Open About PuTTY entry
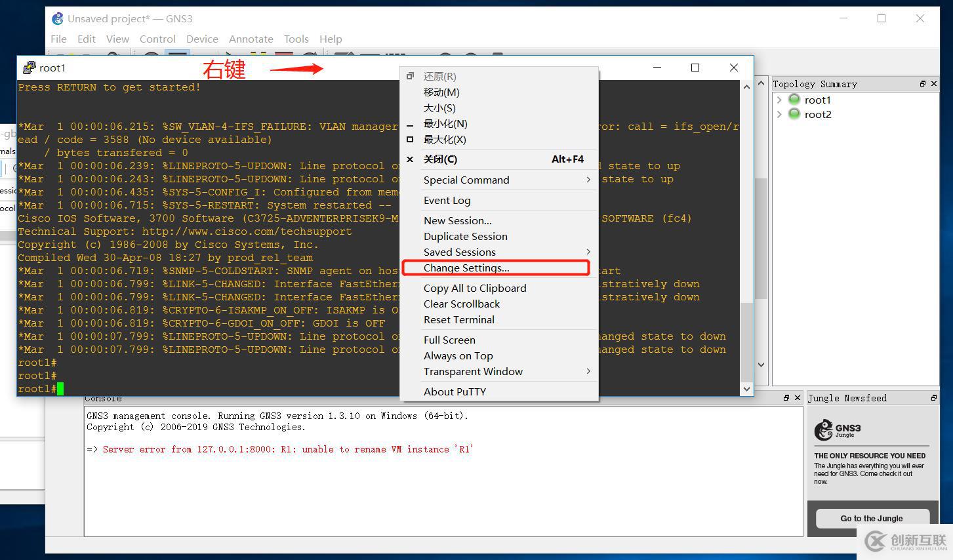The height and width of the screenshot is (560, 953). [x=499, y=391]
